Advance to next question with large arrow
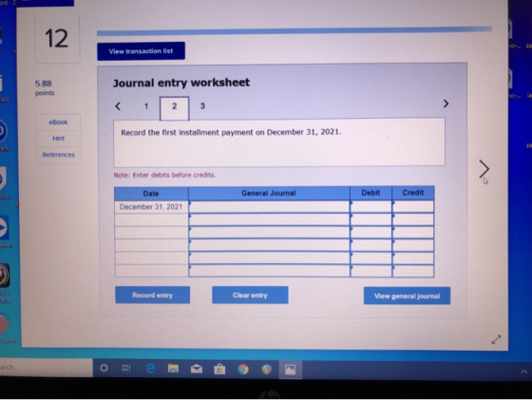Image resolution: width=532 pixels, height=400 pixels. pos(484,169)
